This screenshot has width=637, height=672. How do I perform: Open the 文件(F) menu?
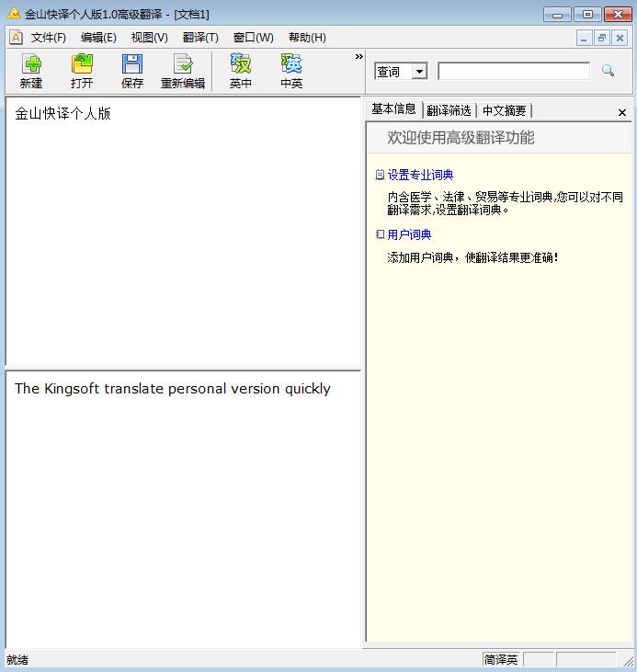coord(49,38)
